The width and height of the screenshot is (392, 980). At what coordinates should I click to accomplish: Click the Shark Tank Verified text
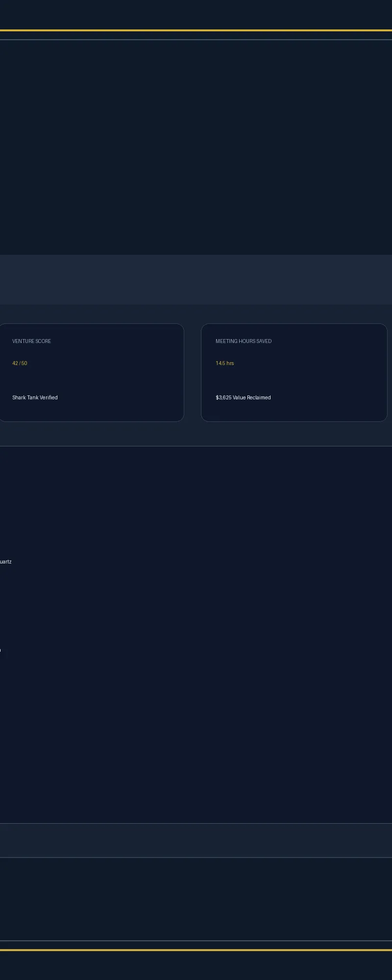(x=35, y=397)
